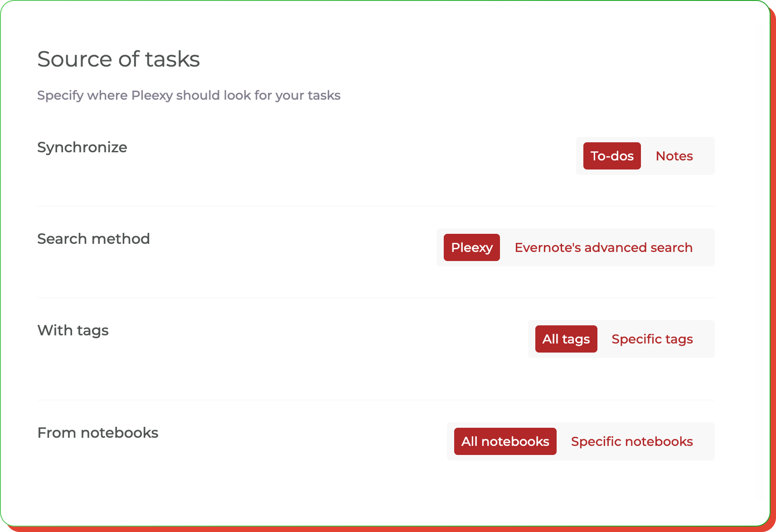Viewport: 776px width, 532px height.
Task: Pick Specific tags in the With tags row
Action: pyautogui.click(x=652, y=339)
